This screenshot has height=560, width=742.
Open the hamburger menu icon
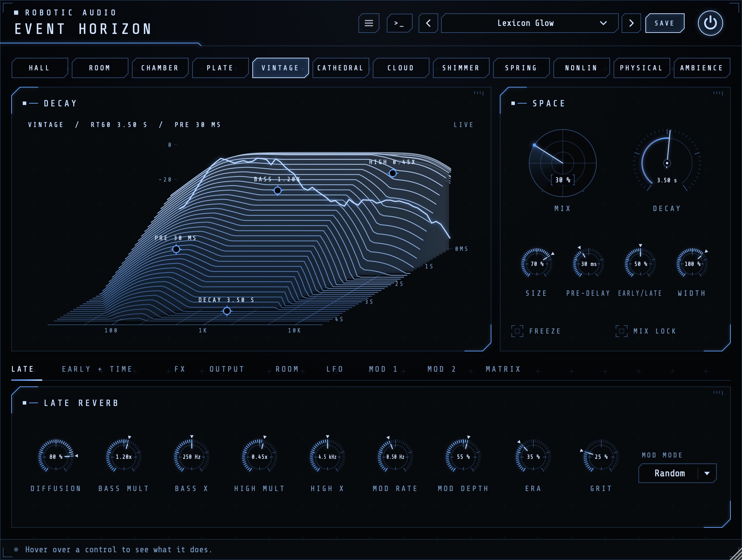[x=369, y=23]
